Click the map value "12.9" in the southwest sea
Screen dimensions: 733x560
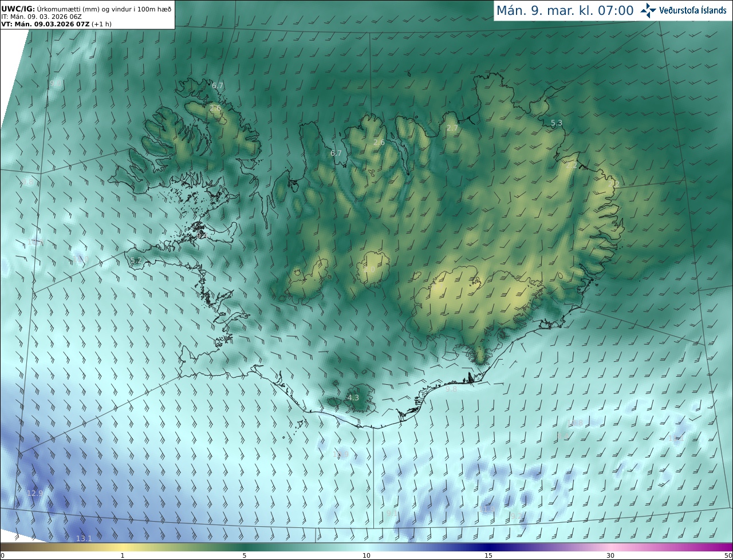tap(35, 493)
